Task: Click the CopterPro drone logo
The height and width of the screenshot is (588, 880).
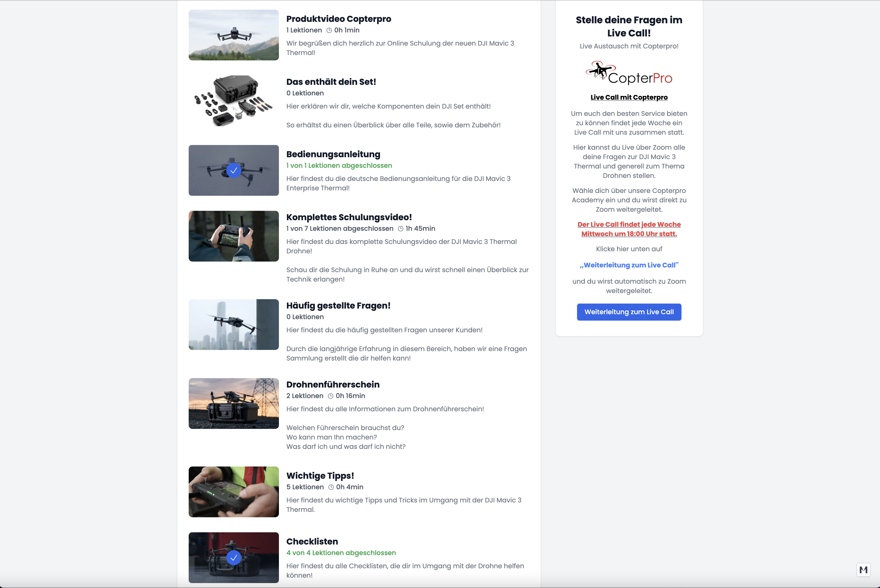Action: coord(629,73)
